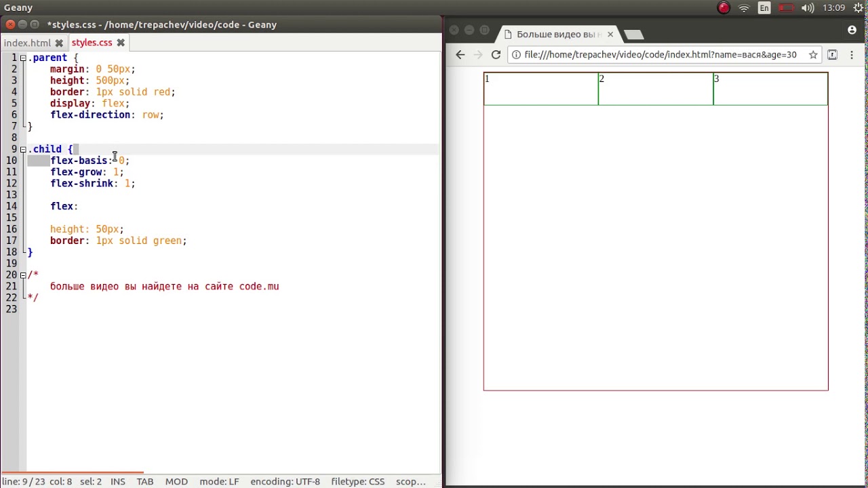The width and height of the screenshot is (868, 488).
Task: Click the 'flex-shrink' property text
Action: [x=81, y=184]
